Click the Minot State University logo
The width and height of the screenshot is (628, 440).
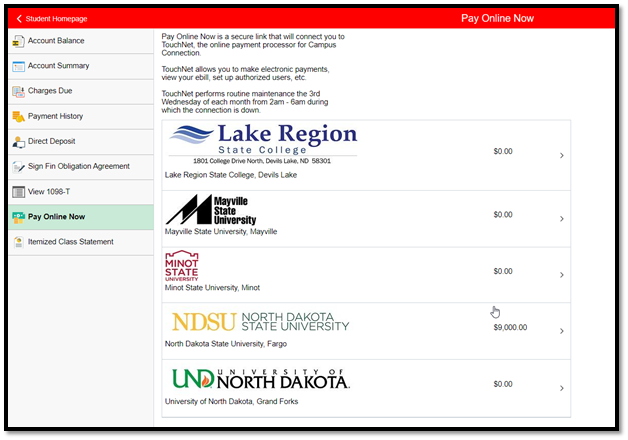click(x=182, y=265)
